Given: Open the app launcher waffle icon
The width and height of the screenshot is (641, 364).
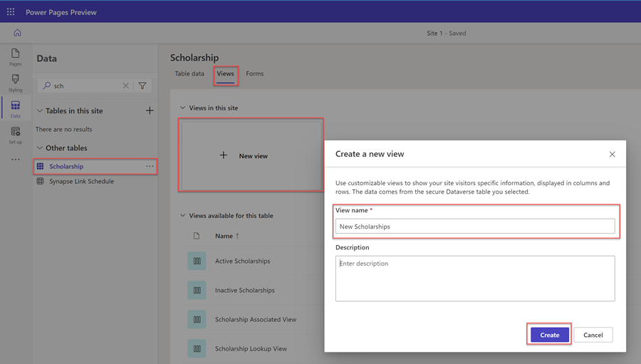Looking at the screenshot, I should pyautogui.click(x=11, y=12).
